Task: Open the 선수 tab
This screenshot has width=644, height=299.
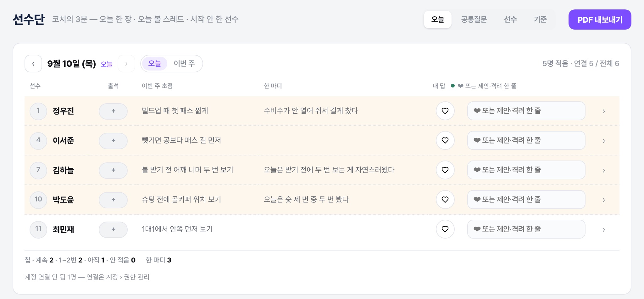Action: click(510, 20)
